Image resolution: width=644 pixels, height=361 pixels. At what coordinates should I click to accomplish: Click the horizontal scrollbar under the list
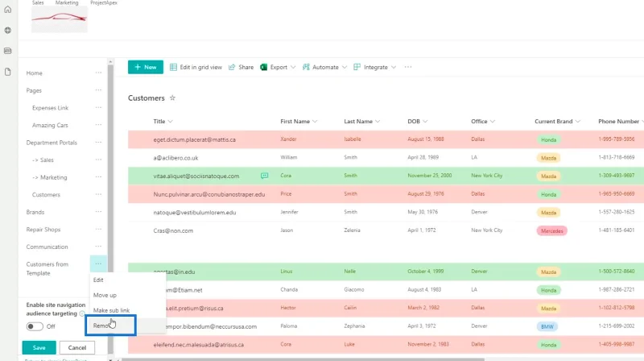click(x=303, y=359)
